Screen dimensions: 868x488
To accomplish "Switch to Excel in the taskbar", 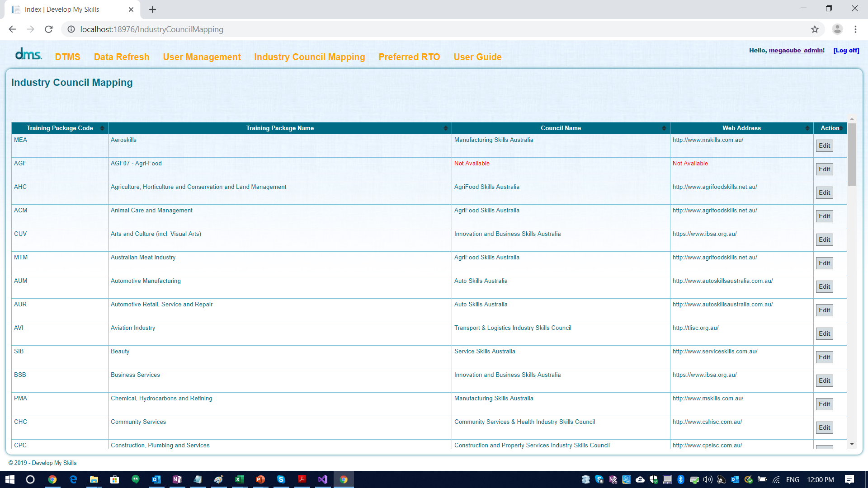I will [x=240, y=479].
